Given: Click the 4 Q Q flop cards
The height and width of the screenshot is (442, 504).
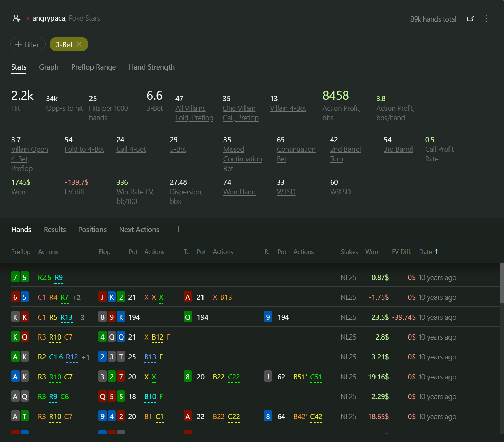Looking at the screenshot, I should 112,337.
